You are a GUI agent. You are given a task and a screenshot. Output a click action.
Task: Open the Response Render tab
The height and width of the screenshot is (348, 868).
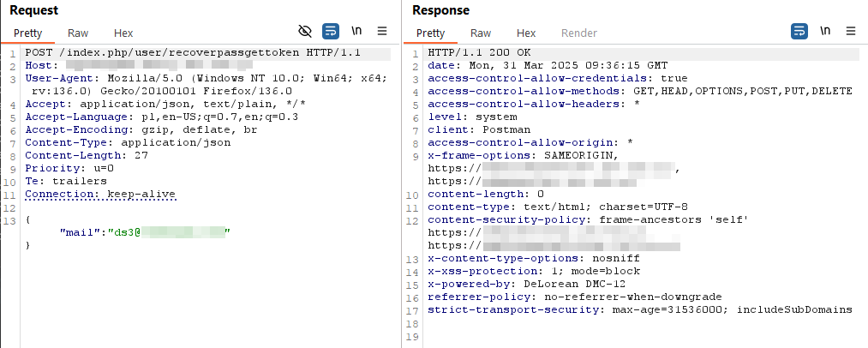click(579, 33)
